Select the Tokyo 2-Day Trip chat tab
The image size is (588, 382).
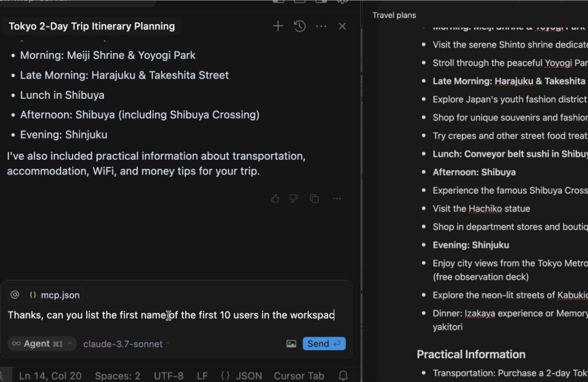[x=91, y=27]
